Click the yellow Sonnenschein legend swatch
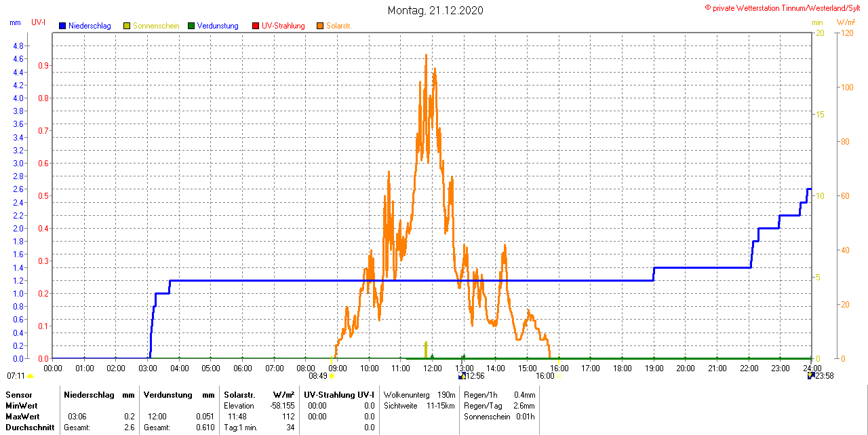 [x=127, y=26]
